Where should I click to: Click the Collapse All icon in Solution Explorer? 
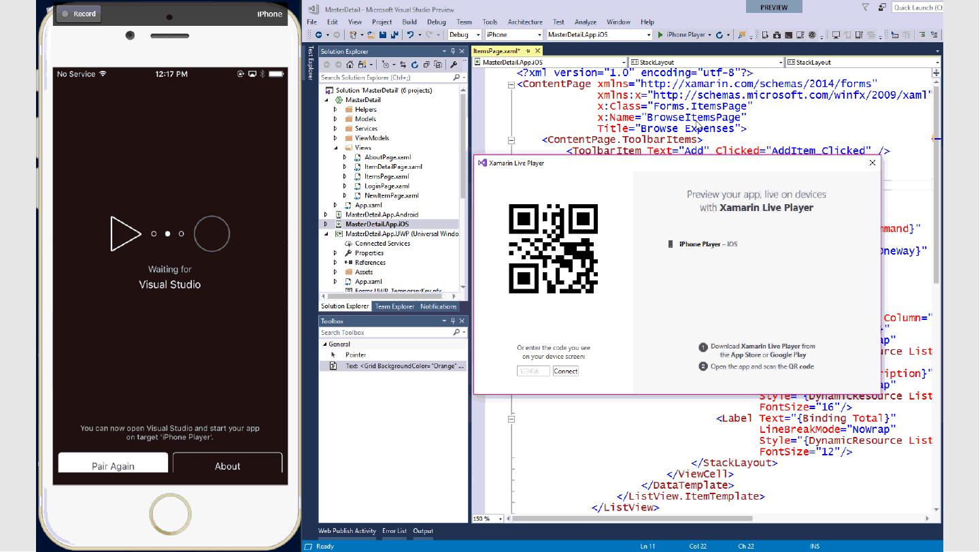click(x=426, y=65)
